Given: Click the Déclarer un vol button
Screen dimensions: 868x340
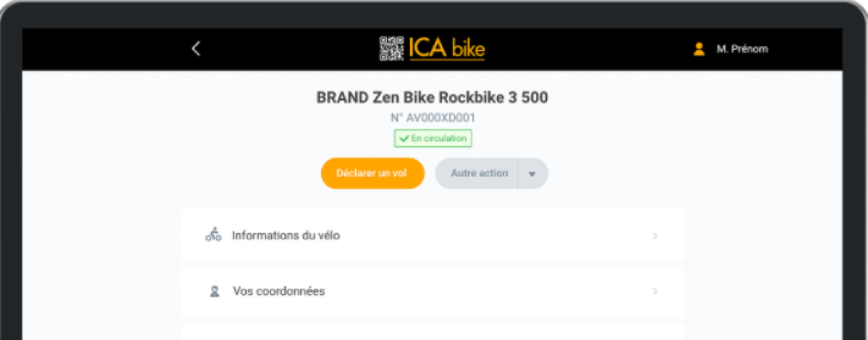Looking at the screenshot, I should coord(373,174).
